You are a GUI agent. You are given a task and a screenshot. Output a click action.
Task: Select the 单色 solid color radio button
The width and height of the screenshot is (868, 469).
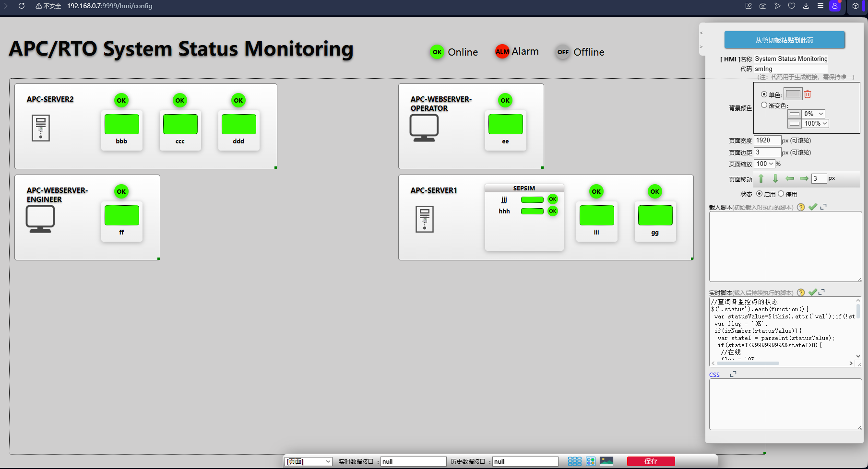pyautogui.click(x=764, y=94)
